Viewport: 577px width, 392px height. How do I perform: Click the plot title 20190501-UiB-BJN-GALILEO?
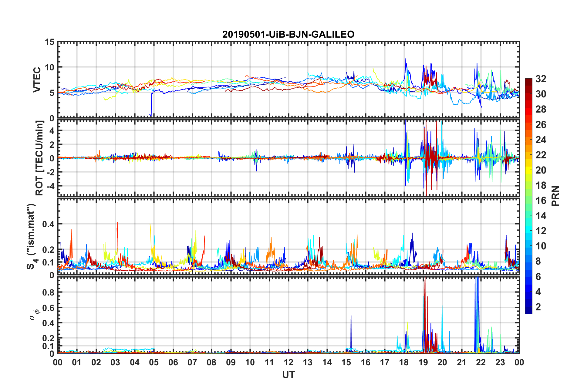point(288,34)
